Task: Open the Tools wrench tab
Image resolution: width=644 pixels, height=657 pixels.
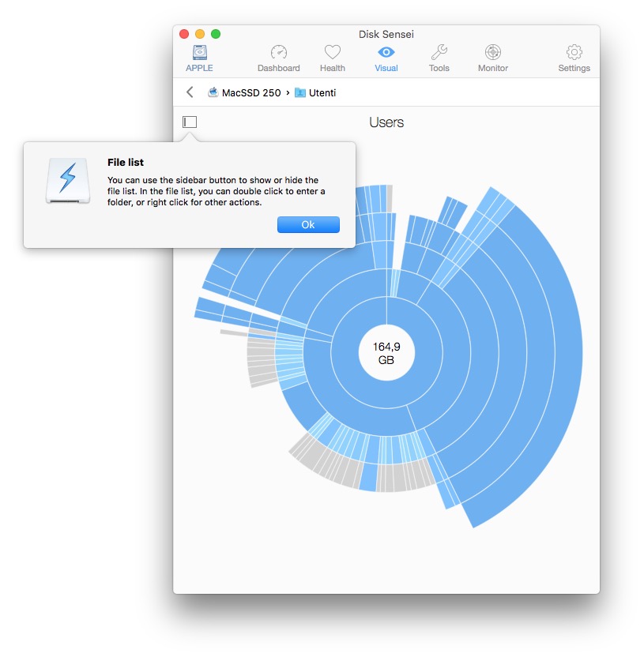Action: (x=439, y=58)
